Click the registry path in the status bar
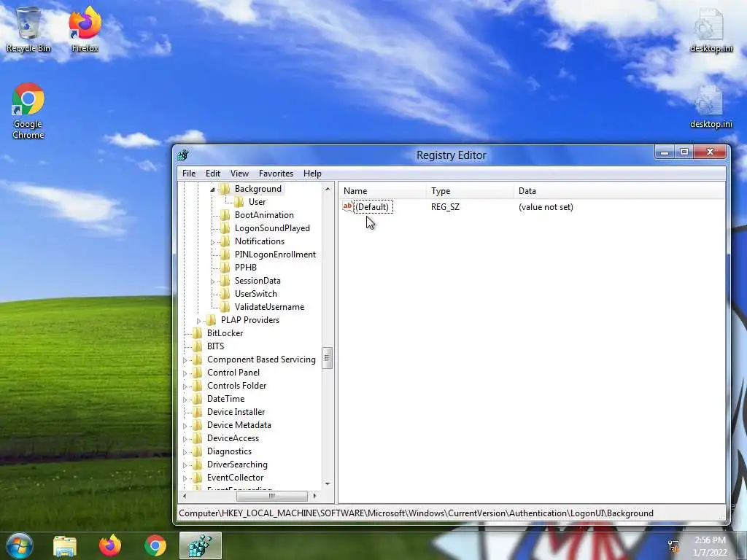This screenshot has height=560, width=747. (416, 513)
